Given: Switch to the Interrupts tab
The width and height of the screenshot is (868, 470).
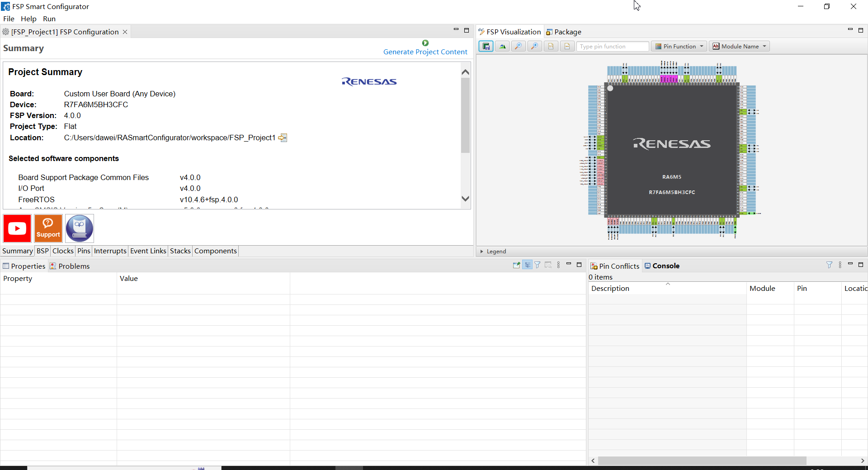Looking at the screenshot, I should click(x=110, y=251).
